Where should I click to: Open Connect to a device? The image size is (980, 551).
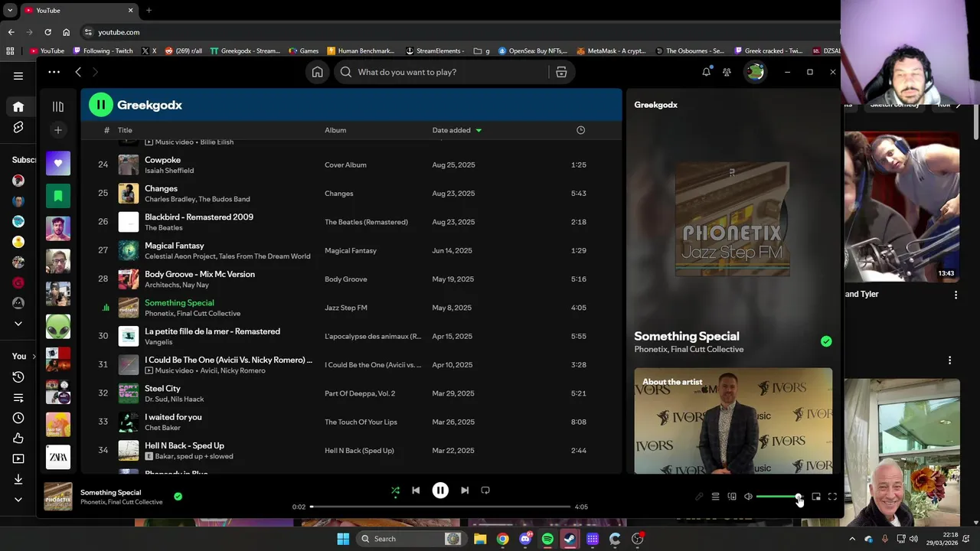[732, 497]
